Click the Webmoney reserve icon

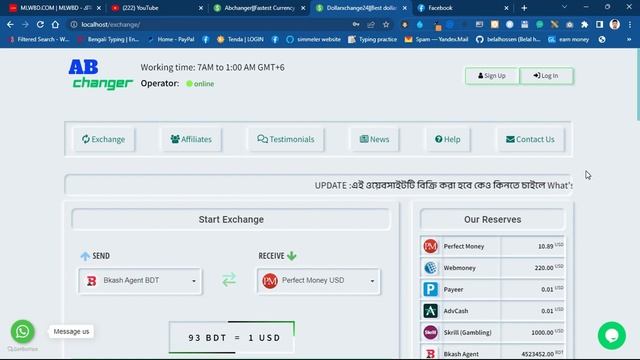430,268
